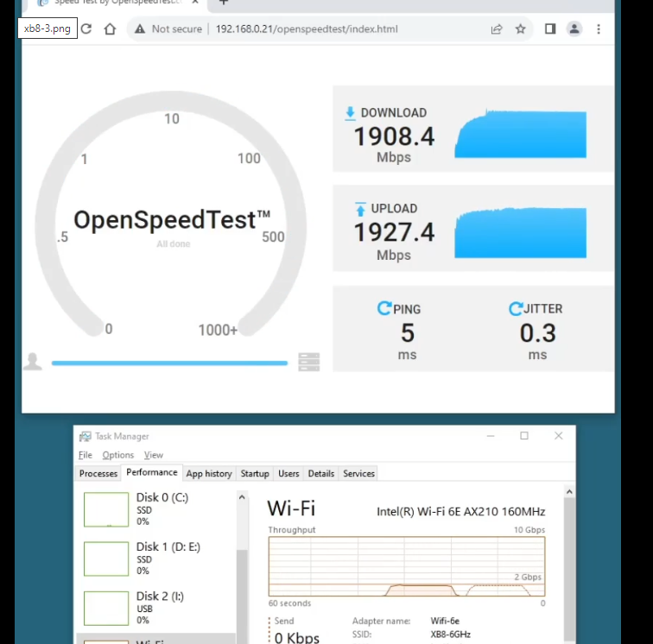Click the right pane scroll up arrow
Screen dimensions: 653x644
569,492
